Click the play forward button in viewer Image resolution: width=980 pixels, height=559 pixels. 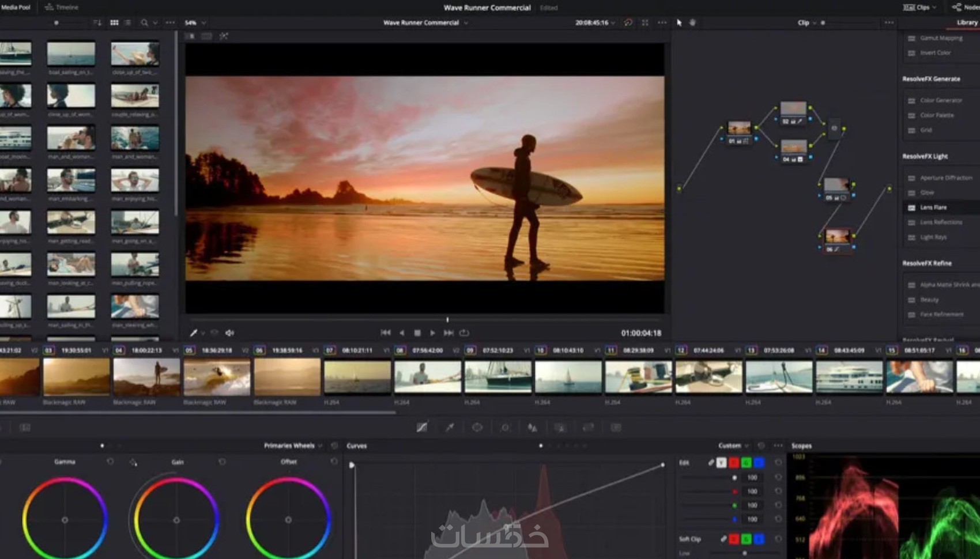(x=432, y=333)
